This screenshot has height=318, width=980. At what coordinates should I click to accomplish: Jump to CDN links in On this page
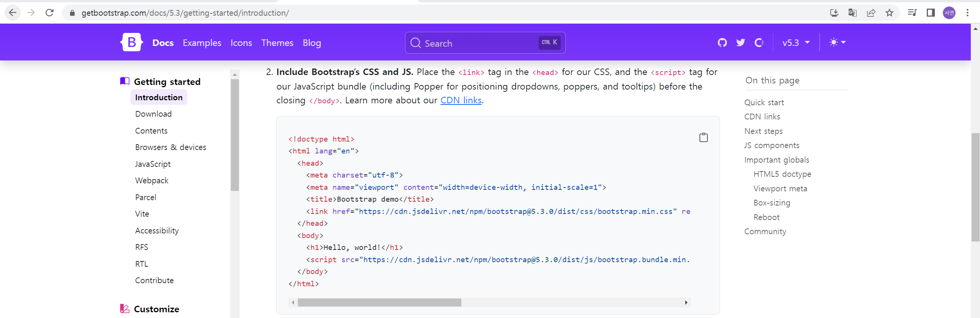point(762,117)
